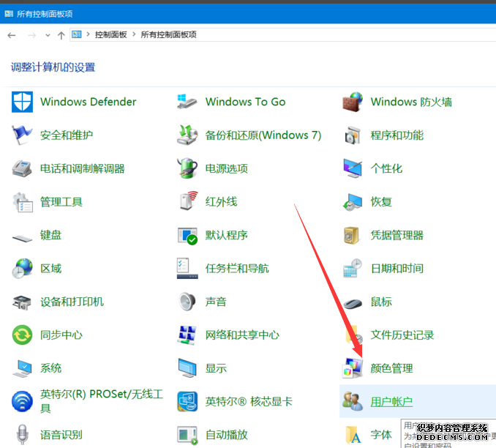Open the 显示 display monitor icon
Screen dimensions: 496x448
point(187,368)
